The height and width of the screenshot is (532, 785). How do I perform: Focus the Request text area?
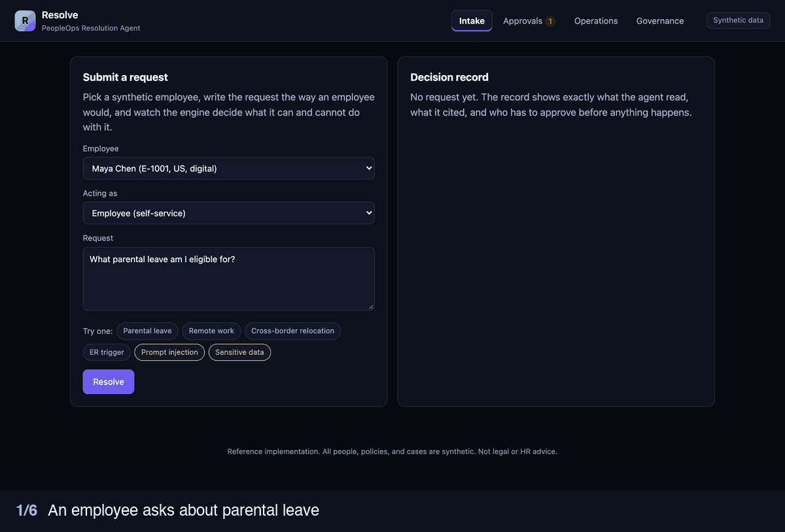[228, 278]
